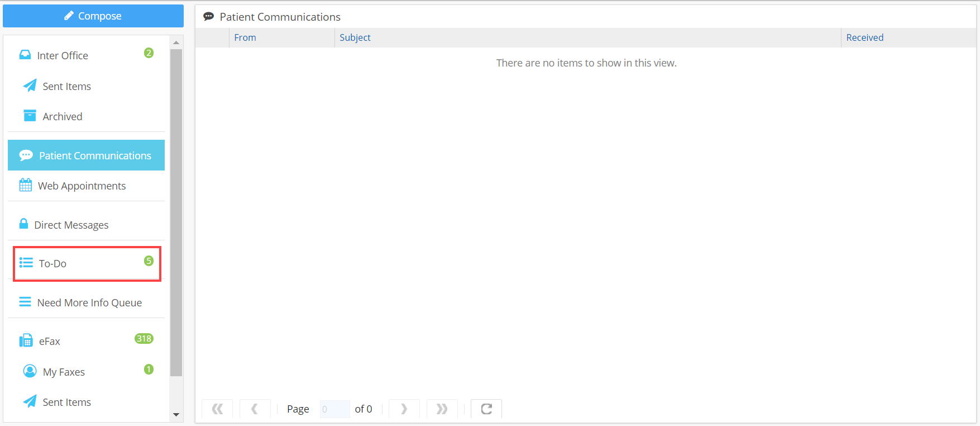Click the Need More Info Queue lines icon
The image size is (980, 426).
pos(25,302)
